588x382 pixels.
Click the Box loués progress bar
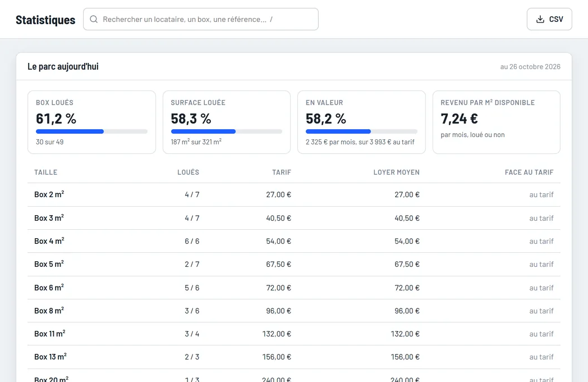coord(91,131)
